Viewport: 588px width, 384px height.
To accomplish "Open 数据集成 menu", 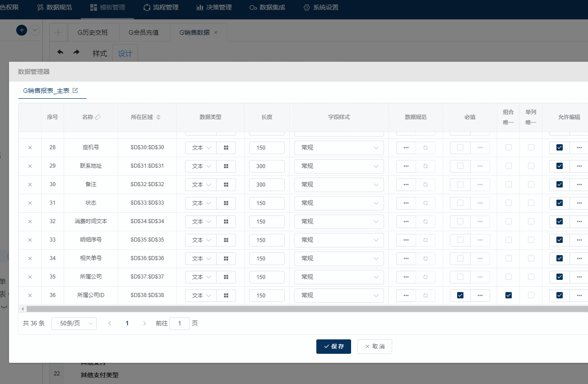I will [267, 7].
